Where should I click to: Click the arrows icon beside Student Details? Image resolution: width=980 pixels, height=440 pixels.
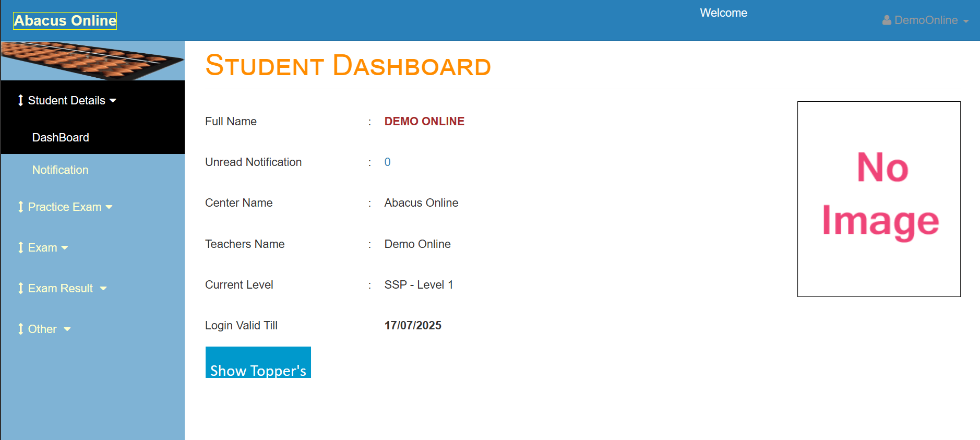(x=20, y=100)
